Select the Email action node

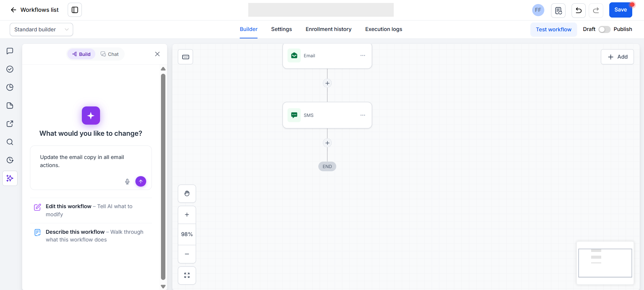pyautogui.click(x=327, y=56)
